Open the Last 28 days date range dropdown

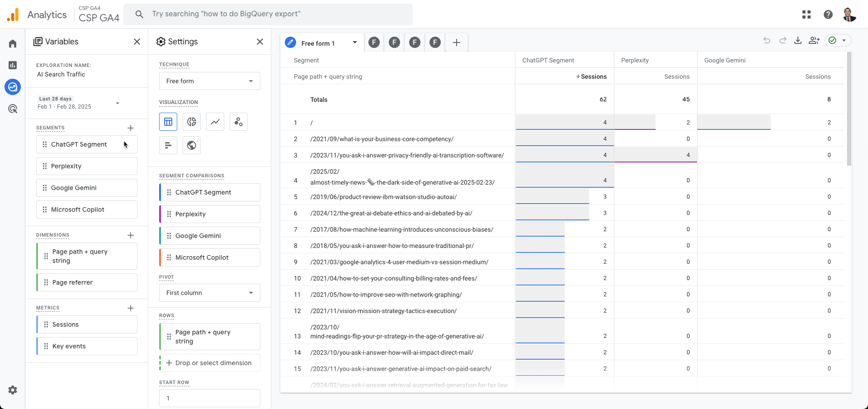[x=79, y=103]
